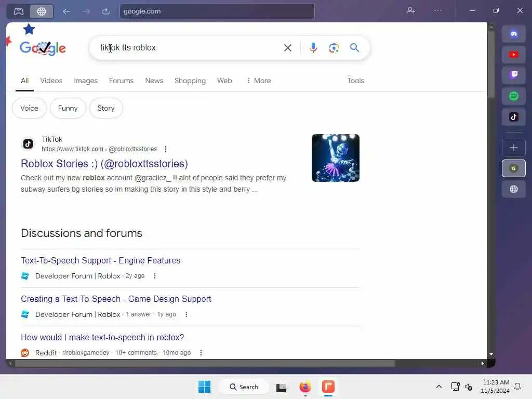
Task: Open Spotify in the sidebar
Action: [x=514, y=96]
